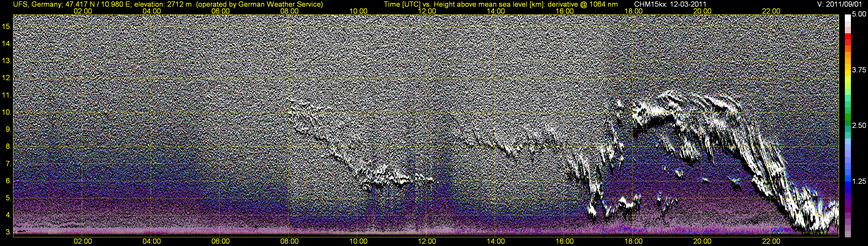
Task: Click the '5.00' color scale value
Action: coord(859,14)
